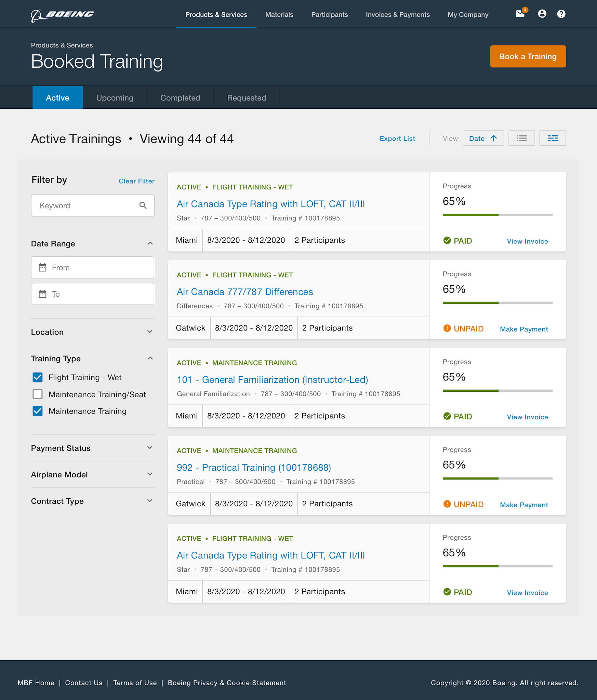
Task: Make Payment for 992 - Practical Training
Action: [524, 505]
